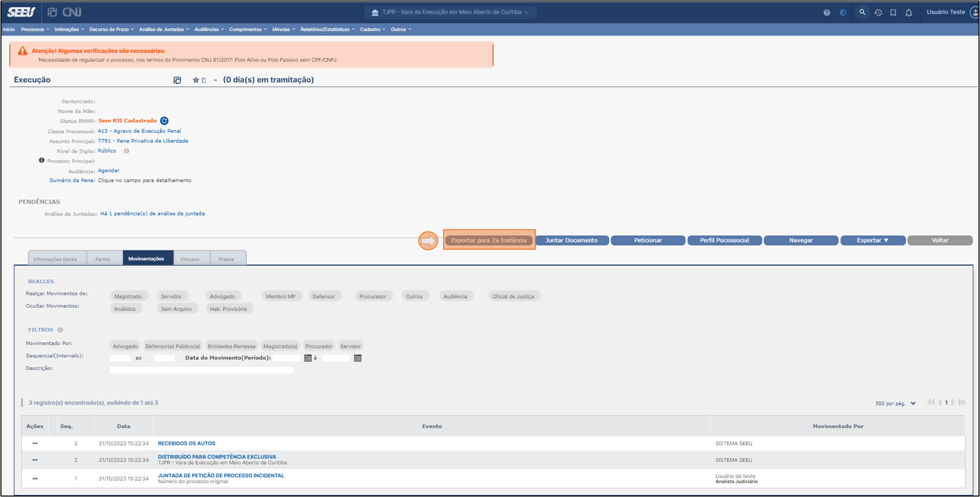Open the notifications bell icon
Viewport: 980px width, 497px height.
909,13
